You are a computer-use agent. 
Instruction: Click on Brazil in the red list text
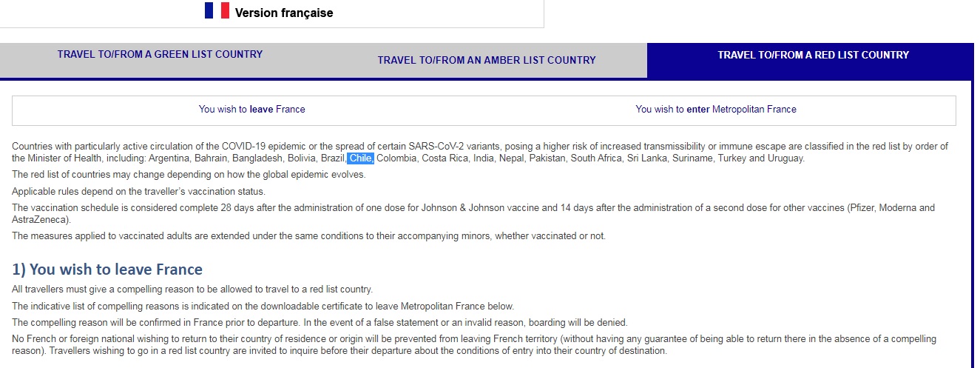coord(333,158)
